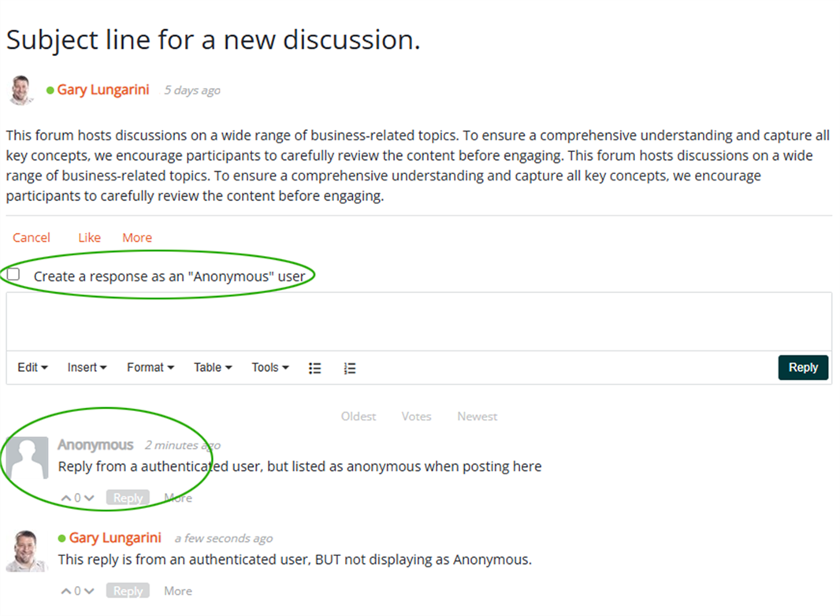Image resolution: width=840 pixels, height=616 pixels.
Task: Click the discussion title "Subject line for a new discussion."
Action: click(214, 39)
